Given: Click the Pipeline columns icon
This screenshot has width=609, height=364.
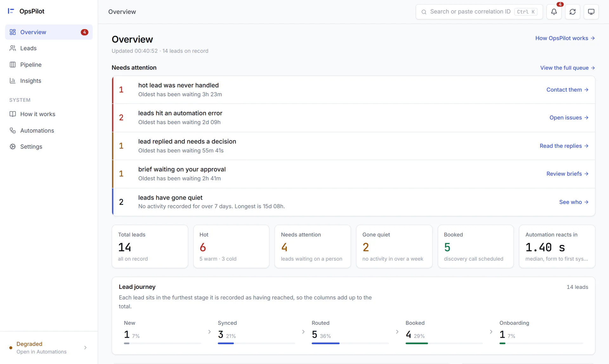Looking at the screenshot, I should tap(13, 65).
